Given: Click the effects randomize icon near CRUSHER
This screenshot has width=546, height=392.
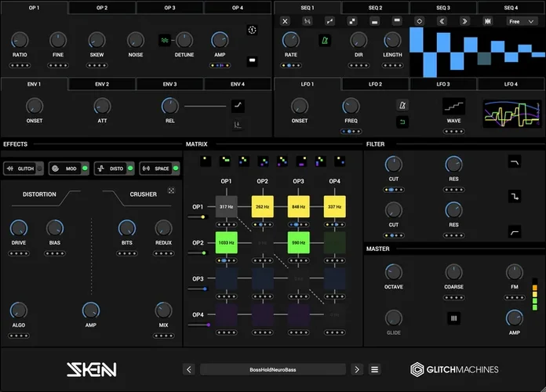Looking at the screenshot, I should tap(172, 190).
